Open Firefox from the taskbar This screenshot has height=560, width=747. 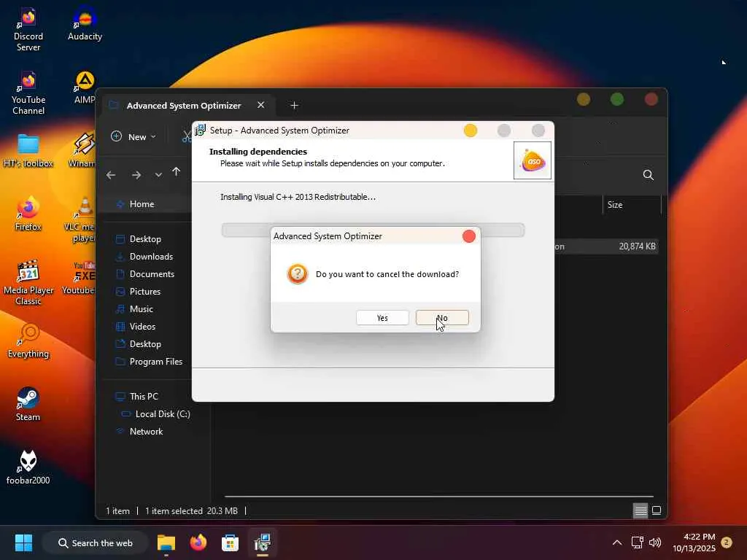pos(198,542)
